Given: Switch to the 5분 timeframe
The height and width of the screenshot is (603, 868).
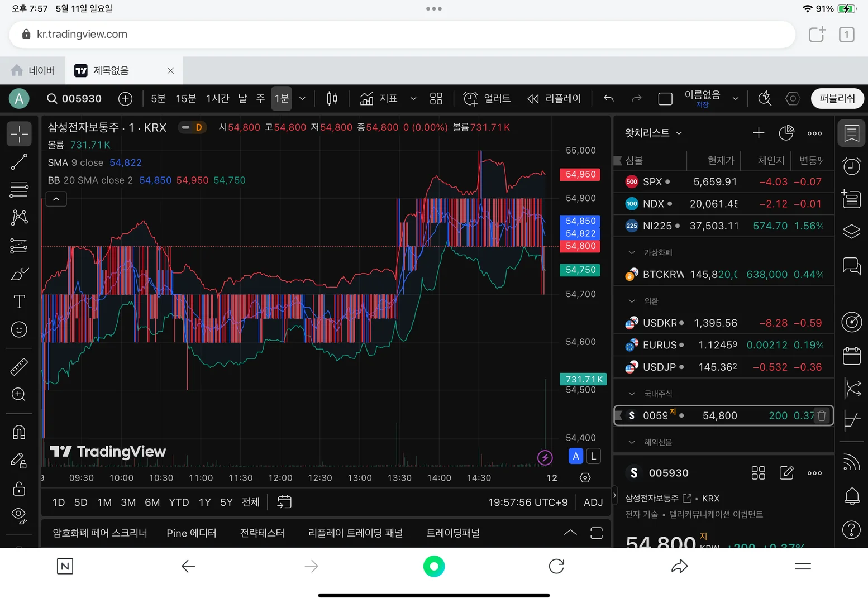Looking at the screenshot, I should coord(159,99).
